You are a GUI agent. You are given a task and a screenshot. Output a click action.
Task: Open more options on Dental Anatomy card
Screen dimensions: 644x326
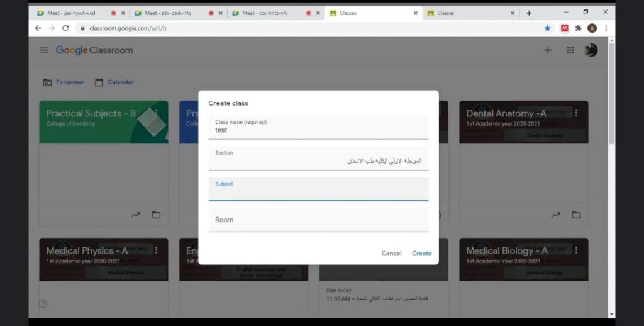(x=576, y=113)
